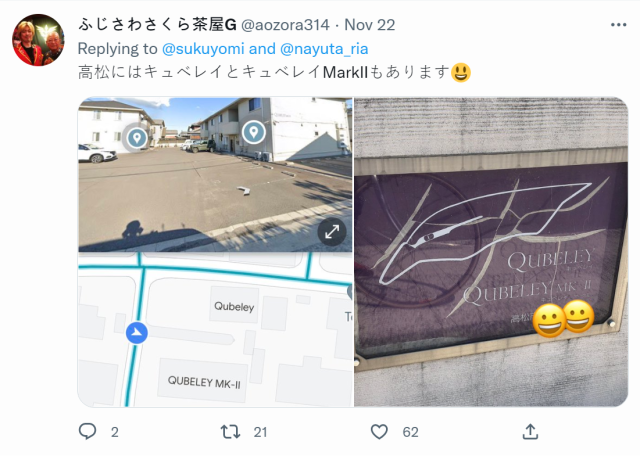This screenshot has height=456, width=640.
Task: Open the @aozora314 handle
Action: pyautogui.click(x=285, y=25)
